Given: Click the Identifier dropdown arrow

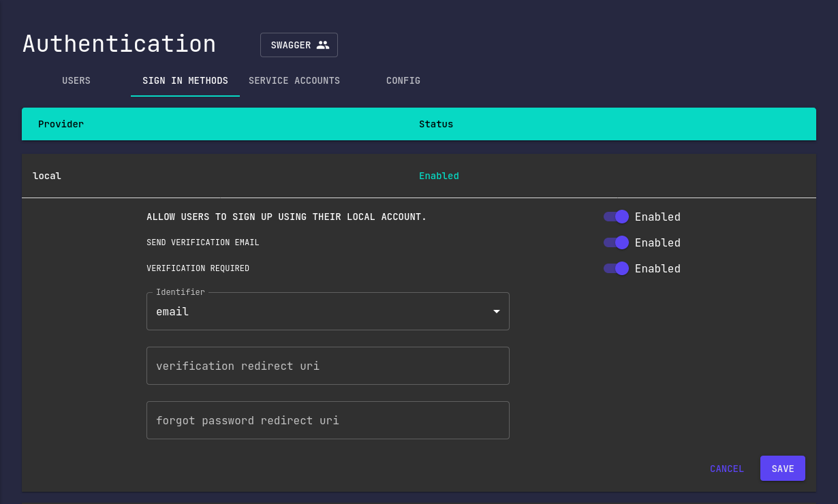Looking at the screenshot, I should point(497,311).
